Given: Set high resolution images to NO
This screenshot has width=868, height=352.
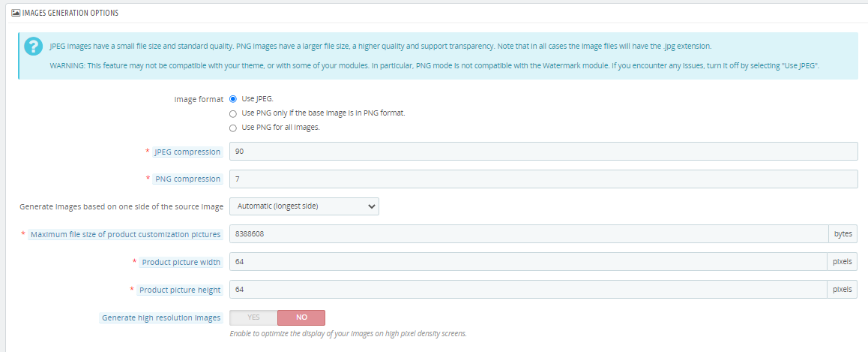Looking at the screenshot, I should (301, 317).
